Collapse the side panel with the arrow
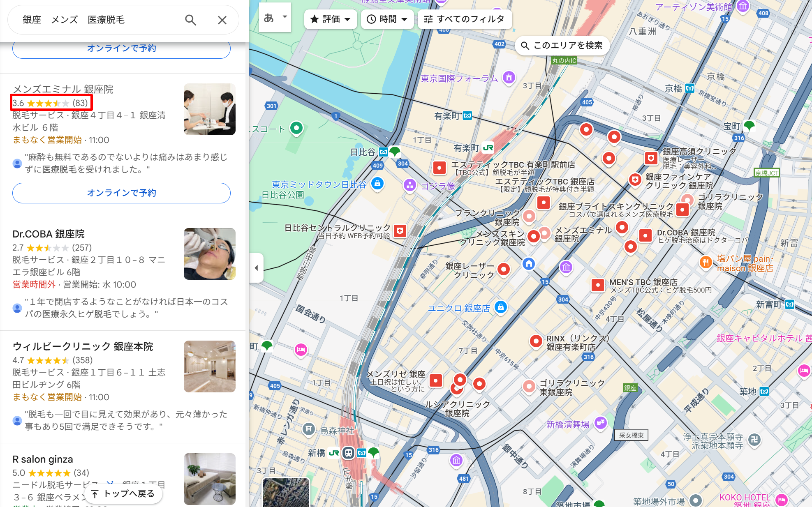Image resolution: width=812 pixels, height=507 pixels. click(256, 268)
